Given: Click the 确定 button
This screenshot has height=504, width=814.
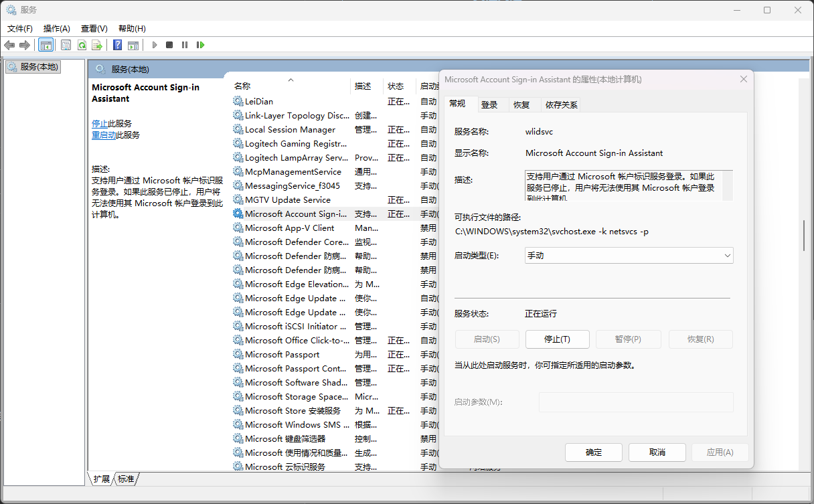Looking at the screenshot, I should tap(594, 452).
